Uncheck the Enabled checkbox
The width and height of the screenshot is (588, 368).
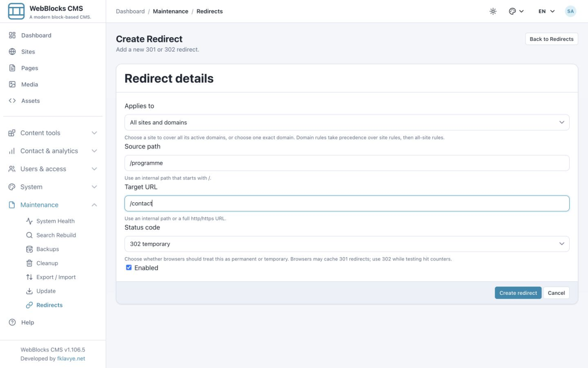[x=129, y=268]
